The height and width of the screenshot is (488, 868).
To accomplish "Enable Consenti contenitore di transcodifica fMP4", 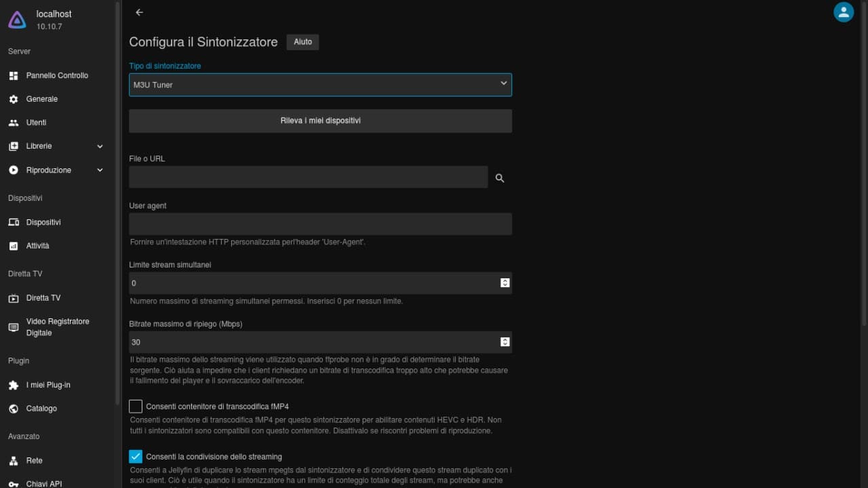I will tap(136, 407).
